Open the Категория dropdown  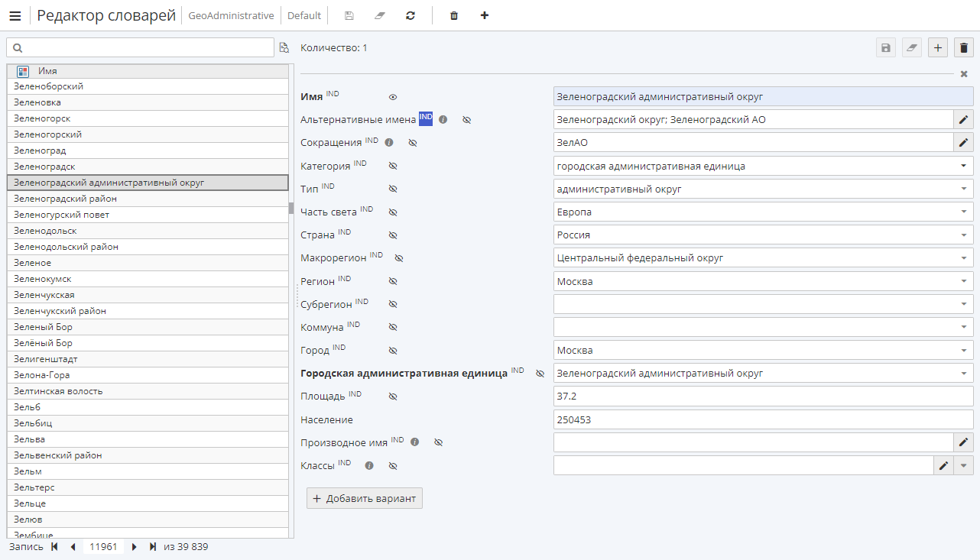pos(964,166)
